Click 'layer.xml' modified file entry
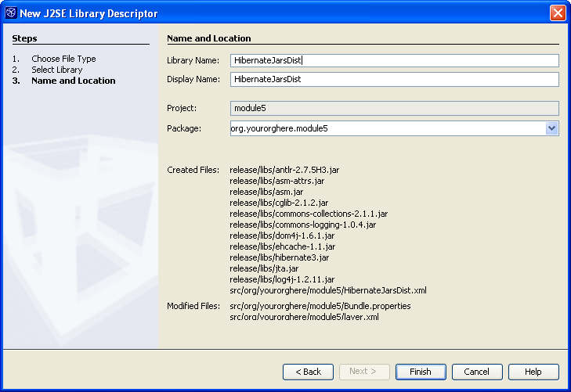Screen dimensions: 571x392 point(304,317)
